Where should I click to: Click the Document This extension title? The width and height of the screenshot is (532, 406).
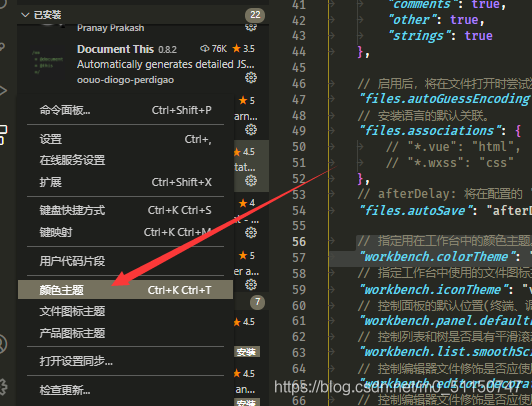pyautogui.click(x=115, y=49)
